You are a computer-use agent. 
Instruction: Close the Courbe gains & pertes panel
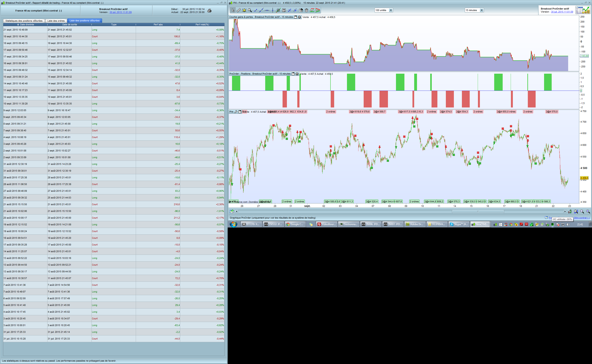(299, 17)
